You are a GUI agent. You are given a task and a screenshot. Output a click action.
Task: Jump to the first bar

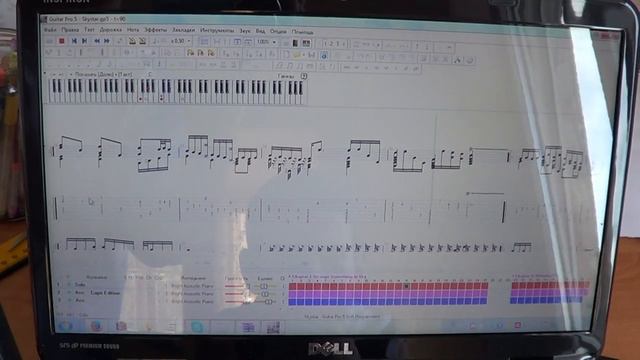coord(74,41)
